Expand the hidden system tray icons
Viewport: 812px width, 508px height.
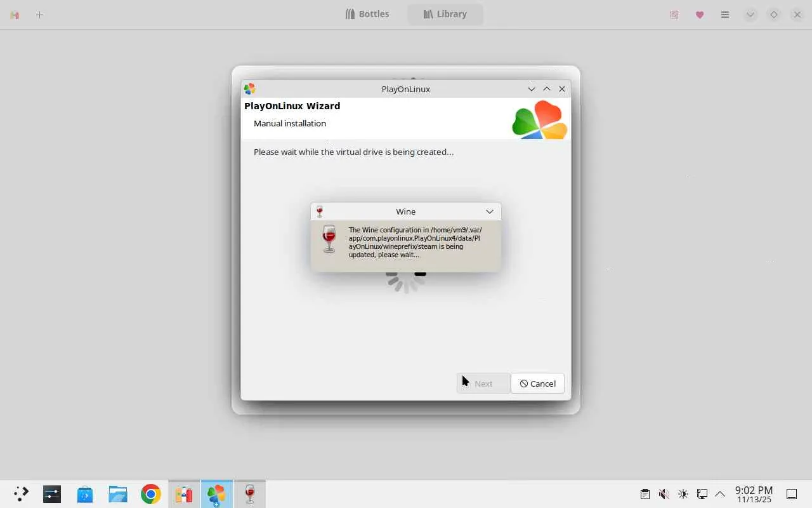(720, 494)
